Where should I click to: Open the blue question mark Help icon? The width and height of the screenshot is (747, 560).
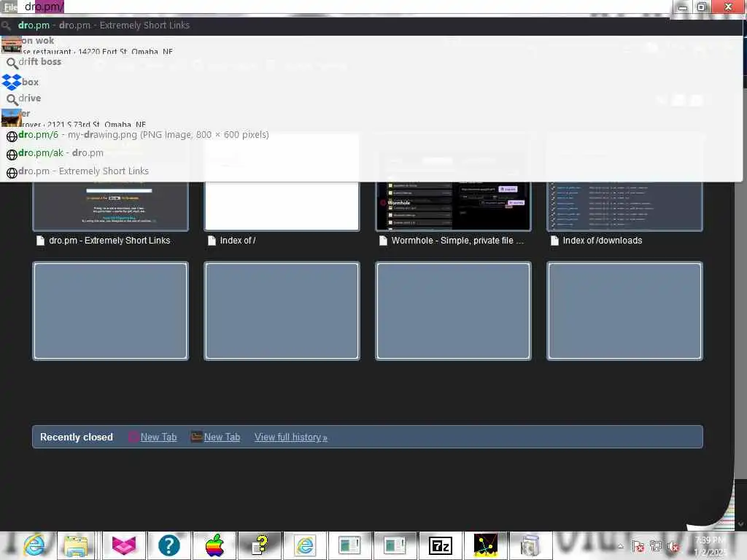(169, 545)
